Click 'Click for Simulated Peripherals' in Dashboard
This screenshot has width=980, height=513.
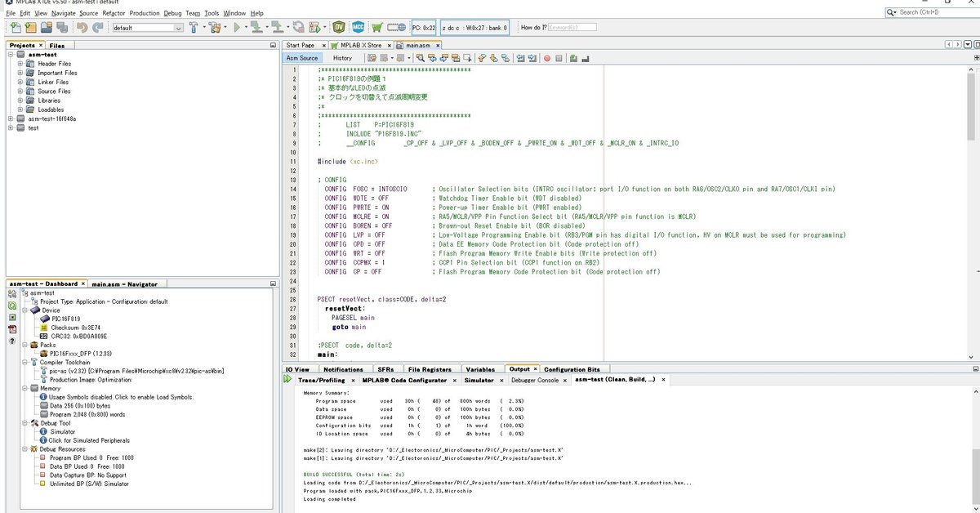89,440
